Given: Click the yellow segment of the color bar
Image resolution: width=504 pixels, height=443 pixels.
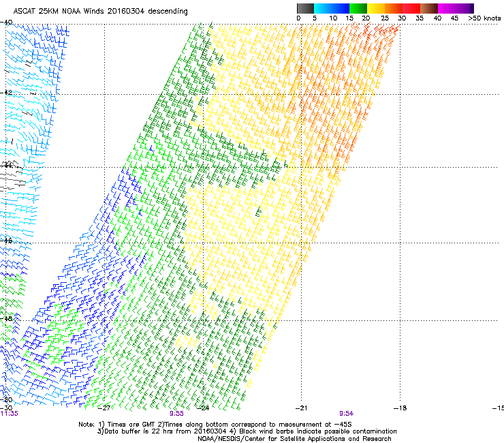Looking at the screenshot, I should click(376, 8).
